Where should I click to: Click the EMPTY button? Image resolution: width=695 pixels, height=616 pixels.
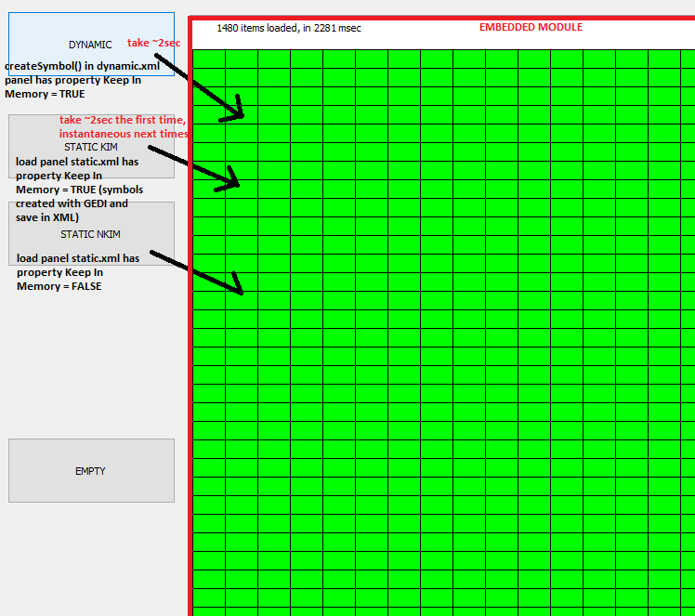pos(91,471)
